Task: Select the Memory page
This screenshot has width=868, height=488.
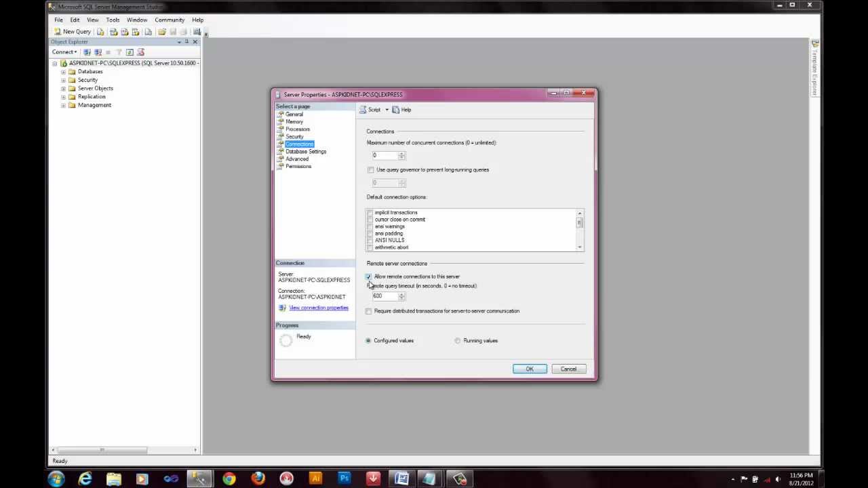Action: click(x=294, y=122)
